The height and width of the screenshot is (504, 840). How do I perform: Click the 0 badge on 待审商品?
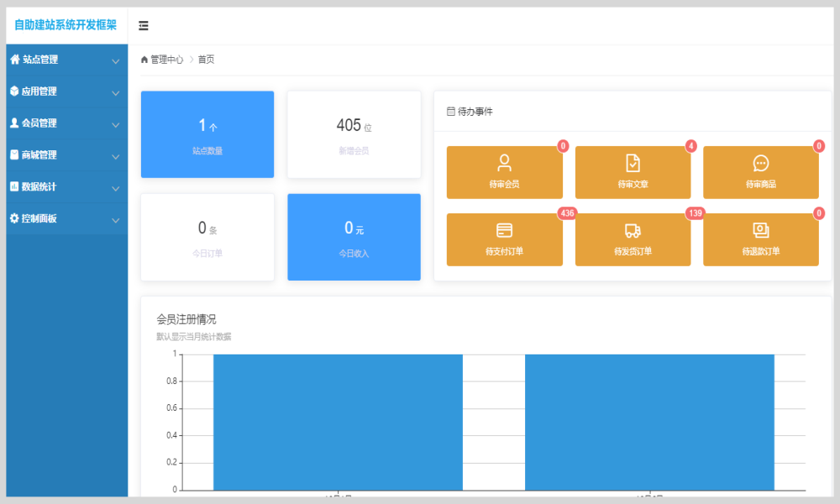[x=818, y=145]
